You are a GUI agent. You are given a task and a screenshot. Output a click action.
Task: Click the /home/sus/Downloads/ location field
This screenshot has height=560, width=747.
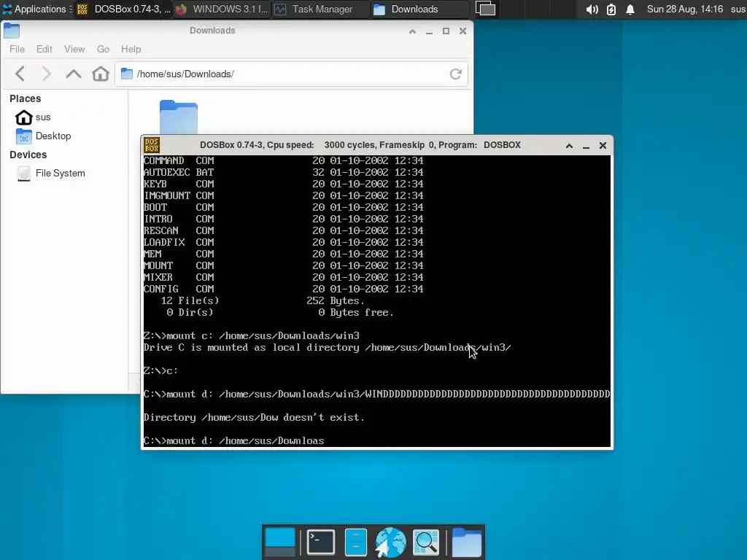(292, 74)
